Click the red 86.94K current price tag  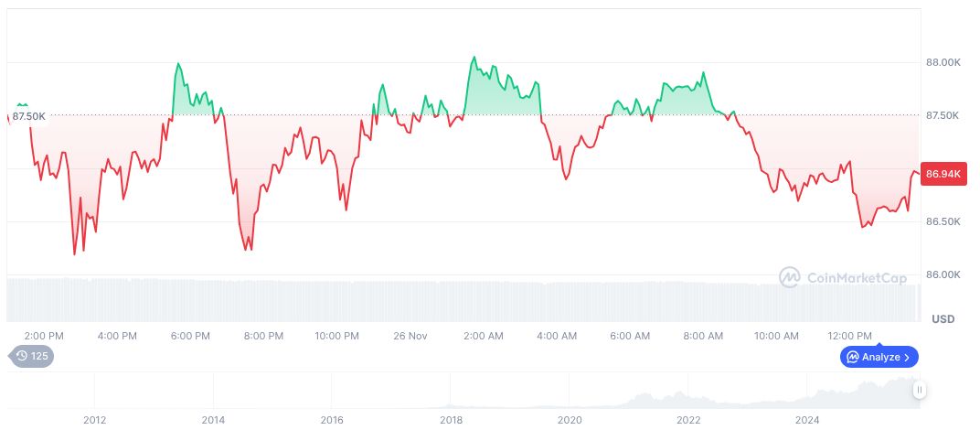point(944,174)
